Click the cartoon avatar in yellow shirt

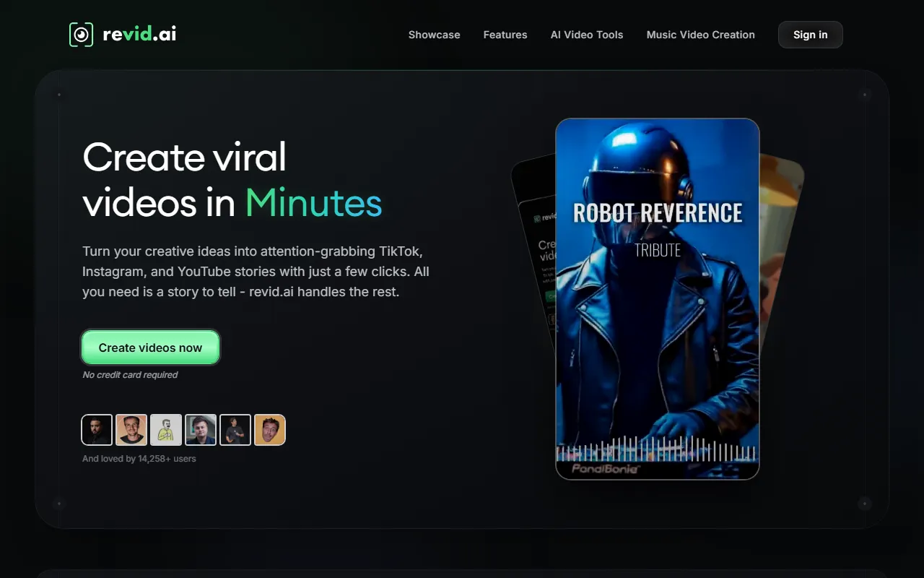click(166, 430)
